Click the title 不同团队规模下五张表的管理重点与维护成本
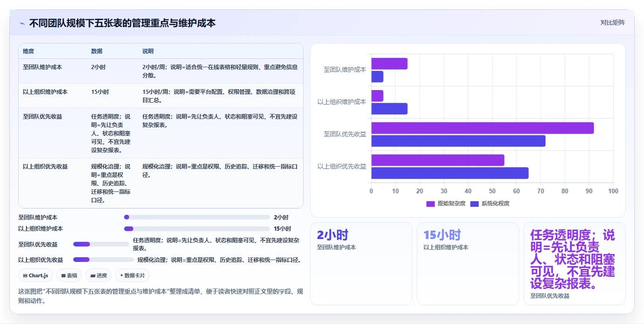This screenshot has width=644, height=324. pos(123,23)
